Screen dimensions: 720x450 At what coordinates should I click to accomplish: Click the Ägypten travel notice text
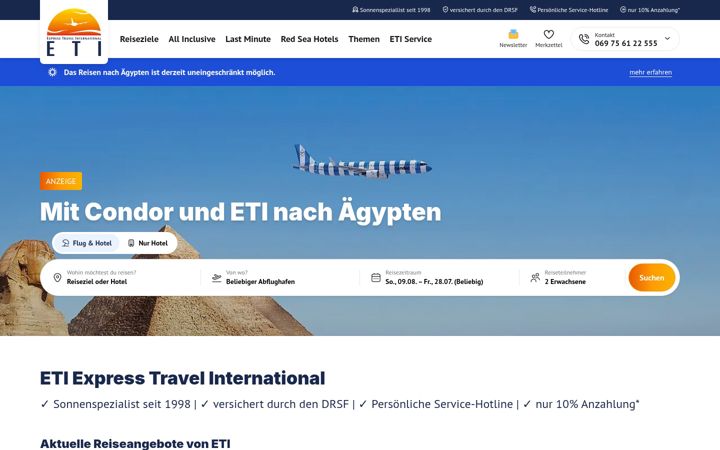(x=169, y=72)
